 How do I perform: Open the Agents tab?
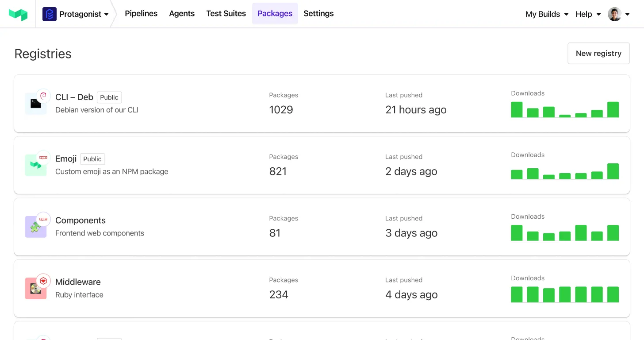(182, 14)
